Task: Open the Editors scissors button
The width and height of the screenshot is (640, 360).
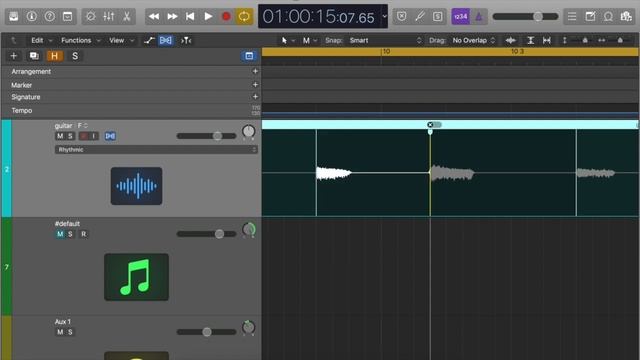Action: pyautogui.click(x=127, y=17)
